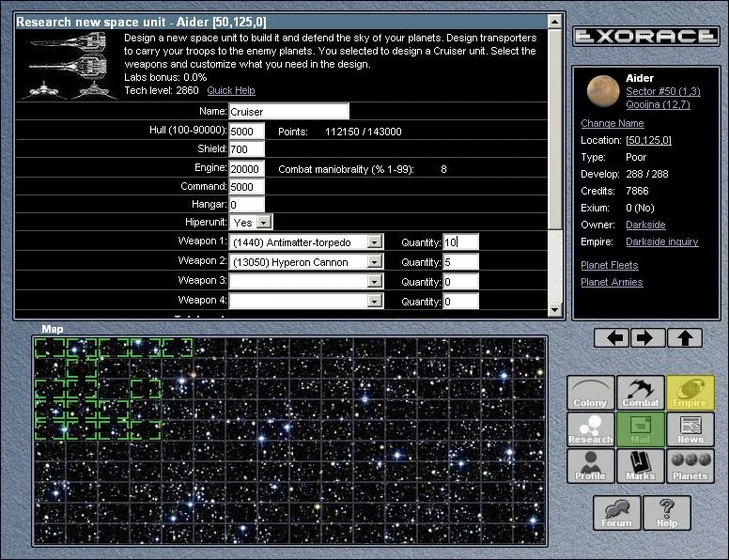Open the Planets icon
The width and height of the screenshot is (729, 560).
pos(690,466)
